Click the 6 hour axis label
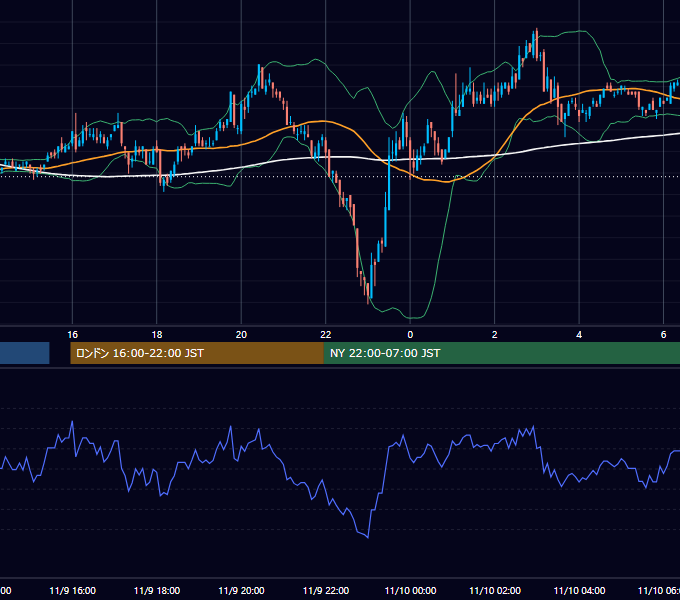The width and height of the screenshot is (680, 600). pos(663,335)
